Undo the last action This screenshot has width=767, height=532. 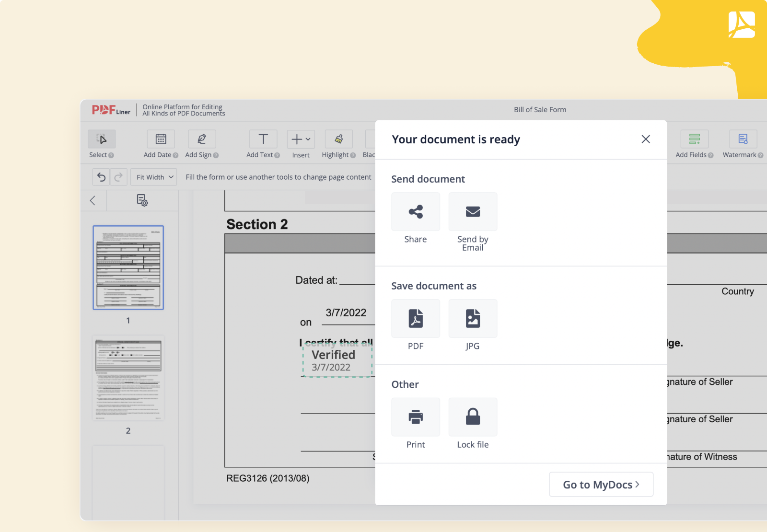pos(101,176)
